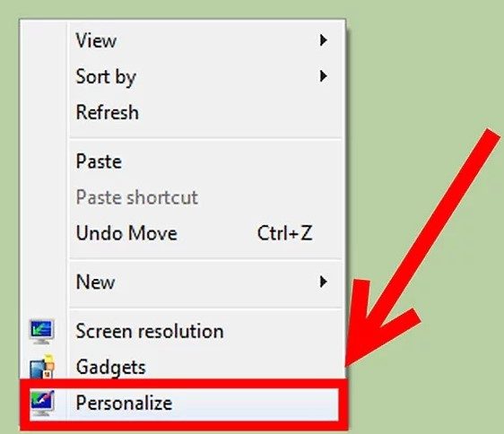The image size is (504, 434).
Task: Select the Gadgets text entry
Action: pos(111,368)
